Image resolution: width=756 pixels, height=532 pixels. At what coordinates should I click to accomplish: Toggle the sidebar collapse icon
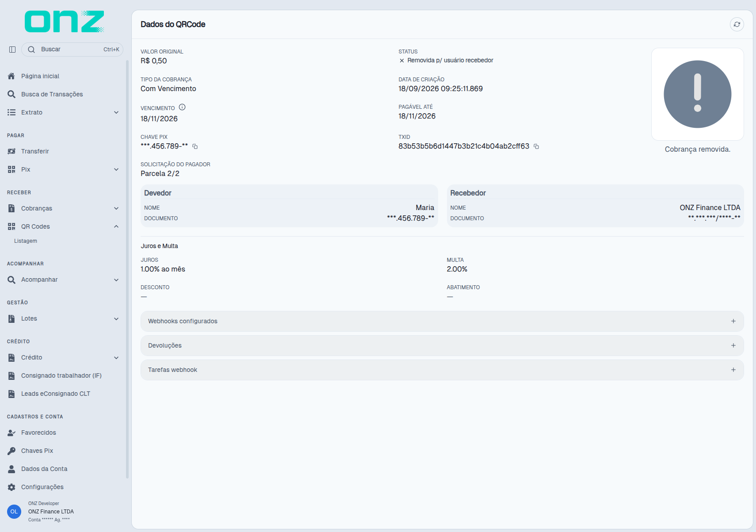[12, 50]
